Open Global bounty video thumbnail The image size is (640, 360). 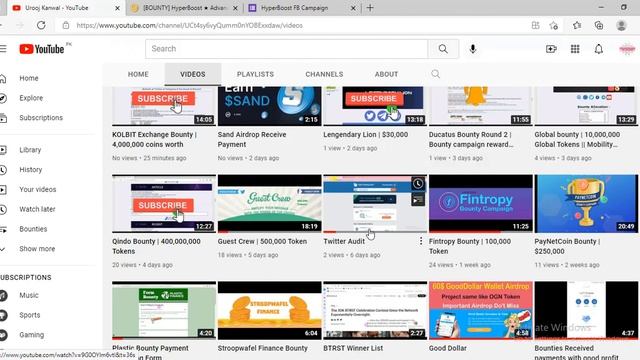pyautogui.click(x=586, y=106)
